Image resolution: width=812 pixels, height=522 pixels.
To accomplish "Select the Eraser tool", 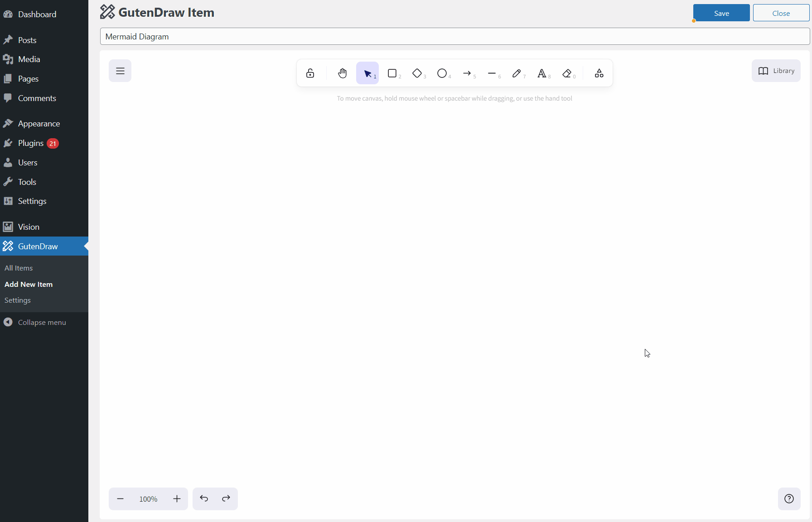I will click(x=567, y=73).
